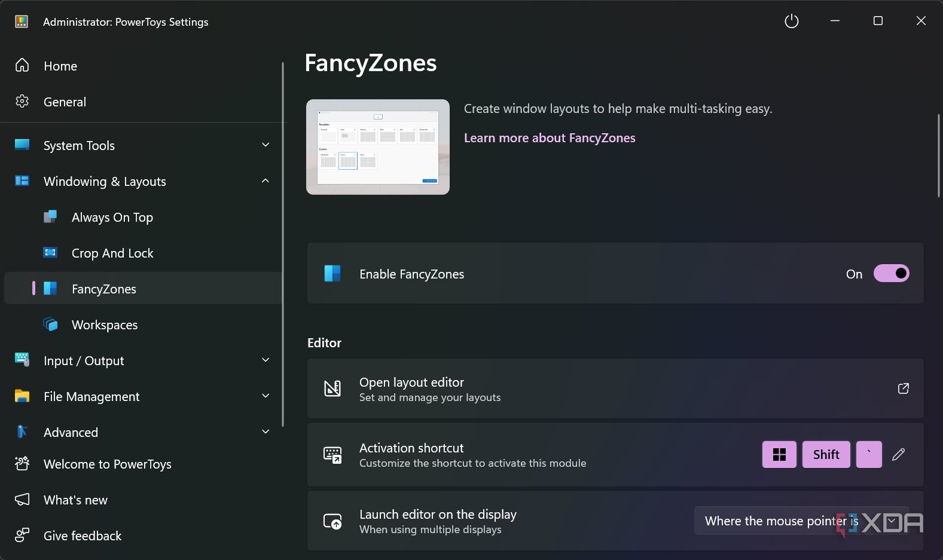
Task: Open the What's new page
Action: (x=75, y=500)
